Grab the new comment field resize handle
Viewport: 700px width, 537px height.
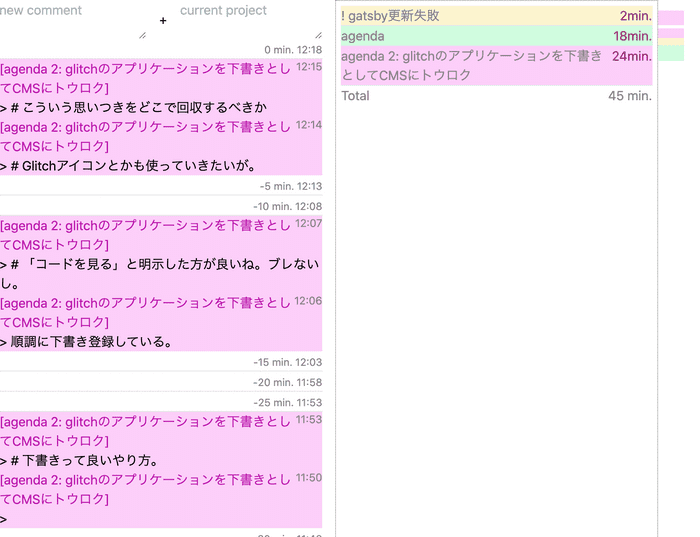pos(141,35)
